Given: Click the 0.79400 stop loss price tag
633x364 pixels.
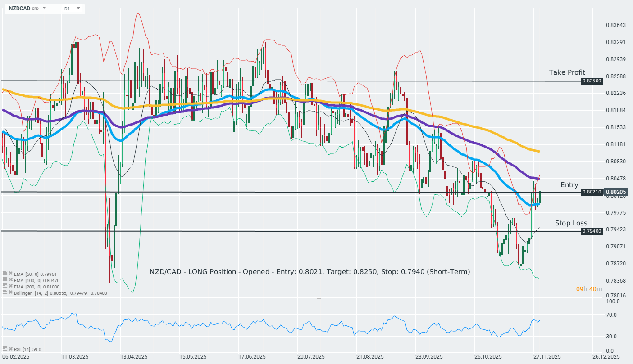Looking at the screenshot, I should tap(592, 231).
